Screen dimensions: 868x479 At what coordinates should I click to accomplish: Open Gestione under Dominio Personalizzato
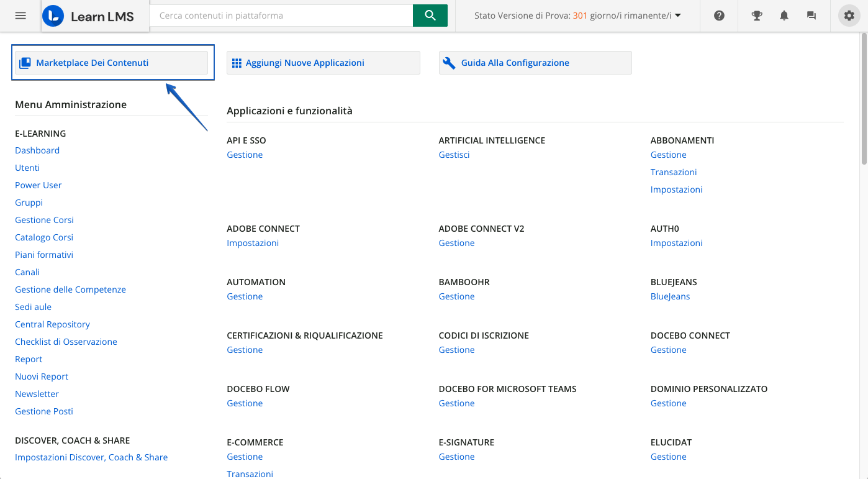[x=669, y=403]
